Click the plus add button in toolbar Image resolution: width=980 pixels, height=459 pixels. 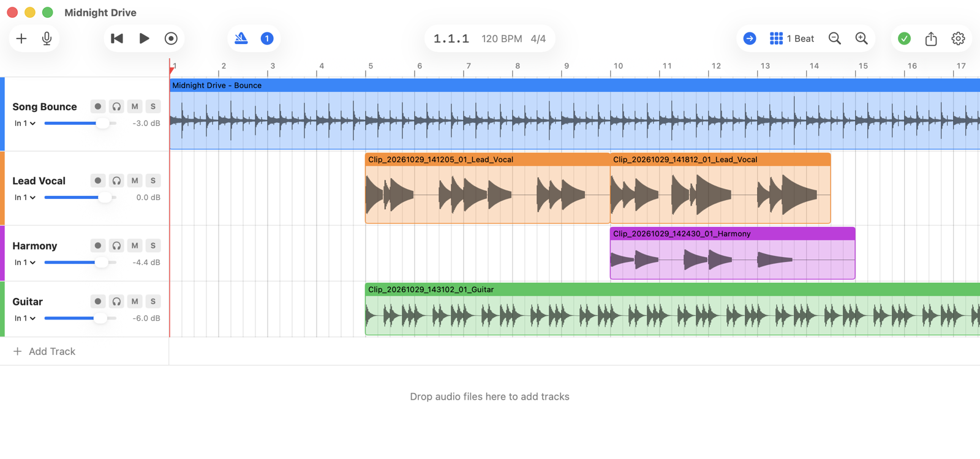coord(21,39)
